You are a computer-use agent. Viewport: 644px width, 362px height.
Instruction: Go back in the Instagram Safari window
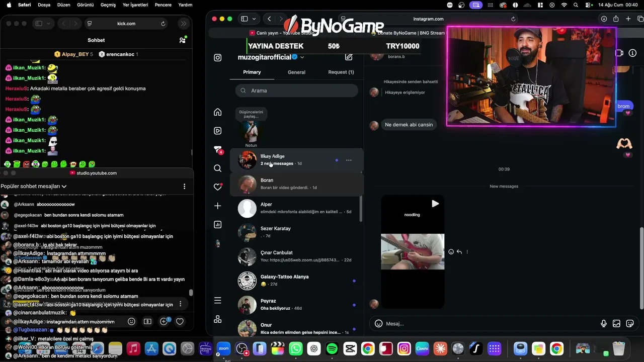(270, 19)
